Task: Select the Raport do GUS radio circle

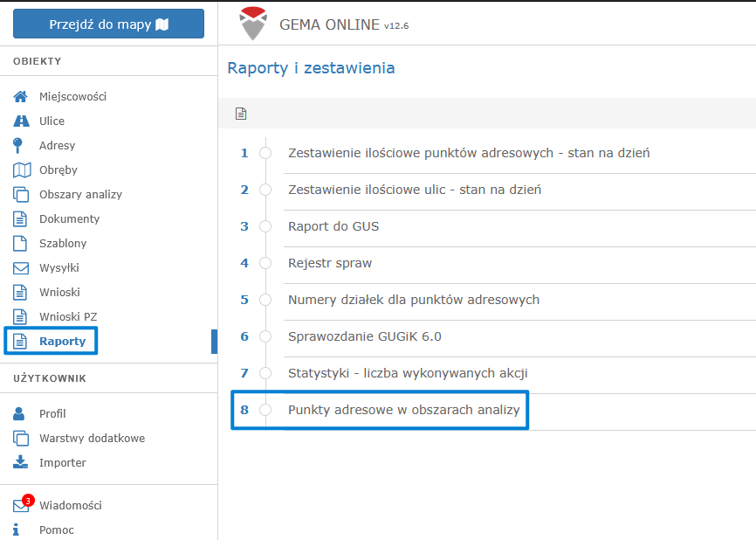Action: [x=265, y=226]
